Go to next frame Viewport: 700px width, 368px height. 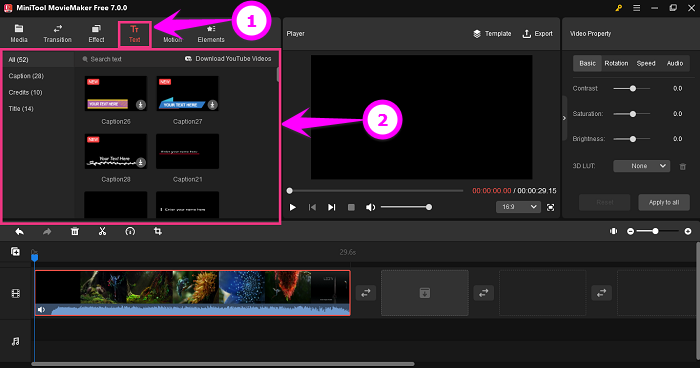pos(331,207)
